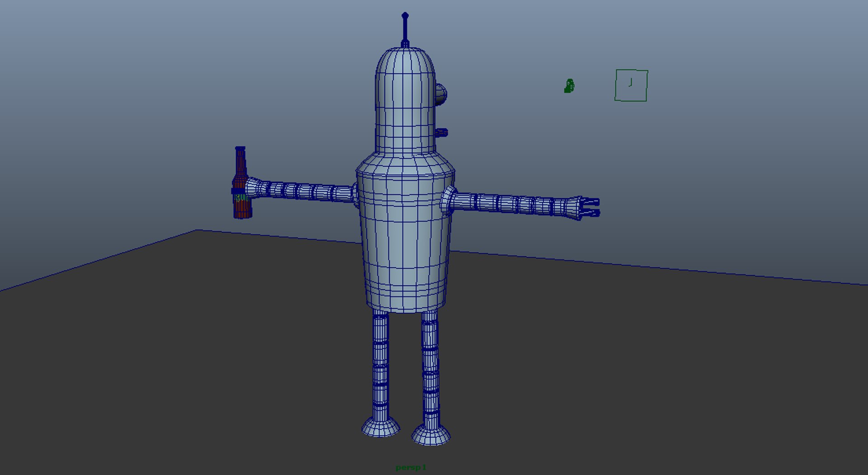The image size is (868, 475).
Task: Pick the dome foot under the claw-side leg
Action: (431, 434)
